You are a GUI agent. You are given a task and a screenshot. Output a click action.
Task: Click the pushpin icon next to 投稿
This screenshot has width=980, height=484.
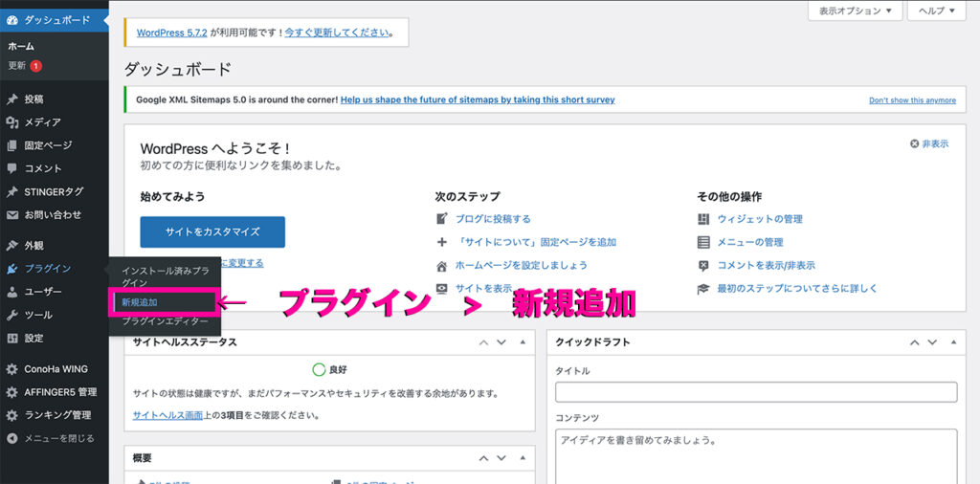click(11, 99)
